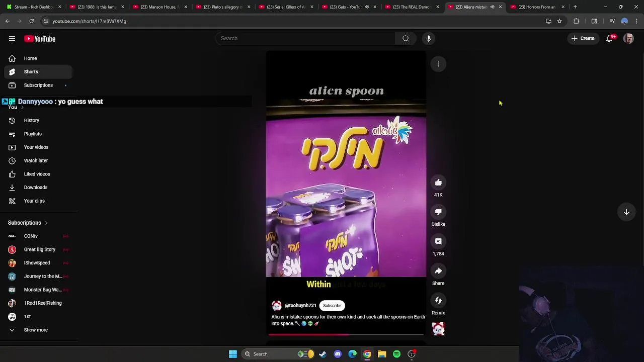Open Downloads in sidebar
Image resolution: width=644 pixels, height=362 pixels.
coord(38,188)
